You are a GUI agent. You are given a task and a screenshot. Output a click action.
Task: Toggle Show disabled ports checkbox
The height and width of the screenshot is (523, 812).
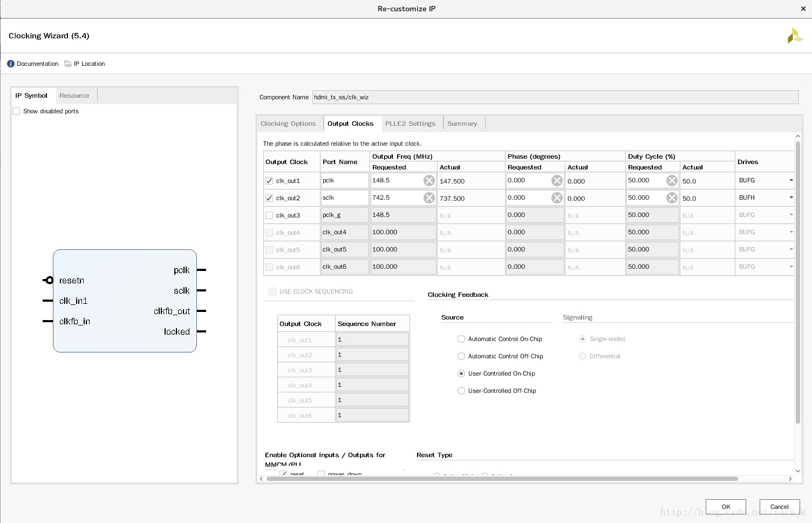click(x=16, y=111)
